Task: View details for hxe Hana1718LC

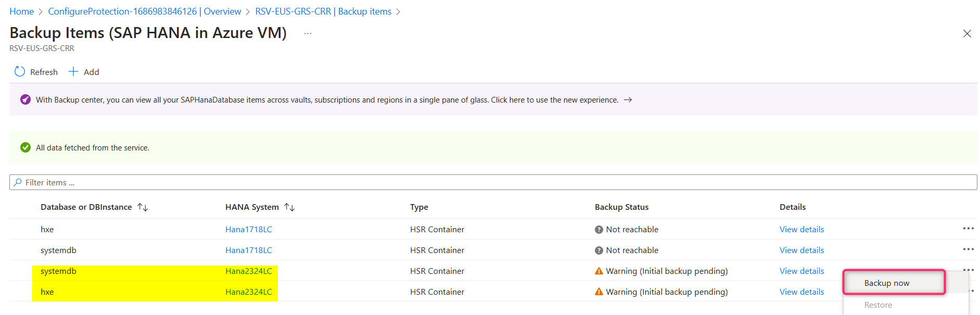Action: [801, 230]
